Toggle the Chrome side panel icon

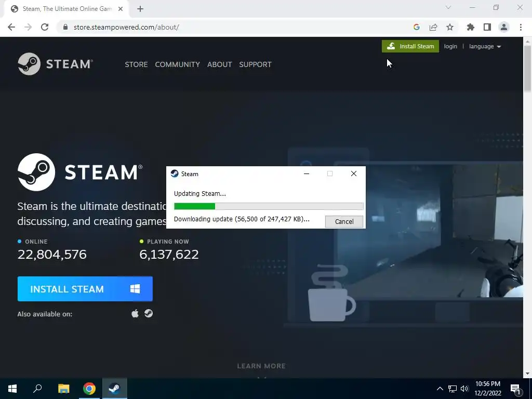click(x=487, y=27)
